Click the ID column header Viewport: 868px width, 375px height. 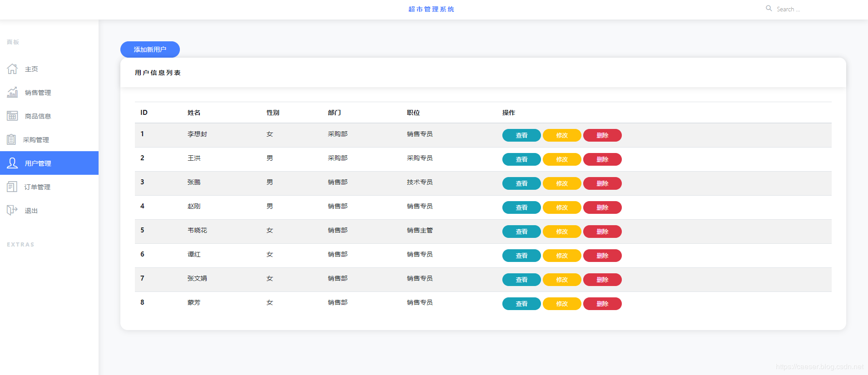click(144, 113)
